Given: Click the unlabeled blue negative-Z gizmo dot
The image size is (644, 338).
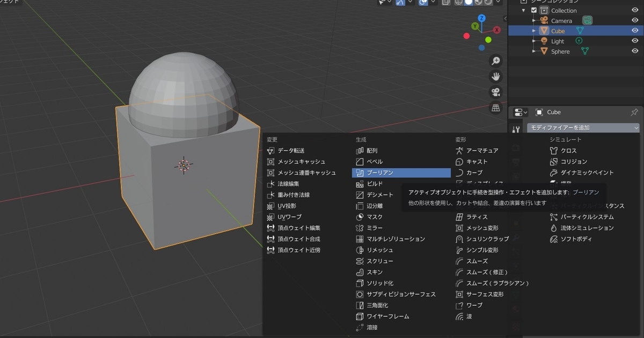Looking at the screenshot, I should pos(482,47).
